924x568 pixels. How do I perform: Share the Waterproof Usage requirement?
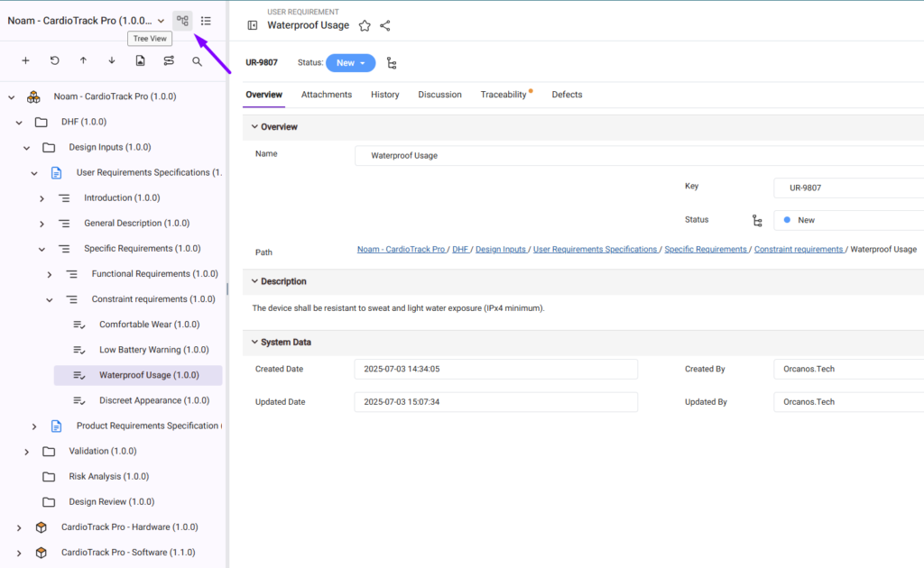coord(385,26)
